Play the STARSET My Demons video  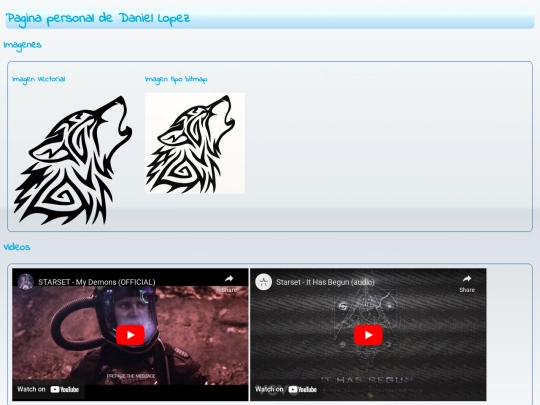tap(130, 335)
